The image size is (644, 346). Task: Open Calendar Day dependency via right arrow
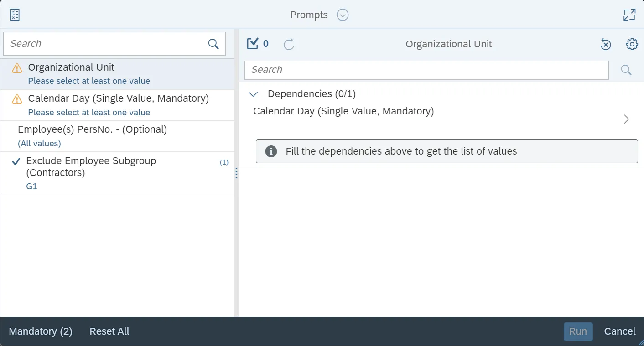626,119
